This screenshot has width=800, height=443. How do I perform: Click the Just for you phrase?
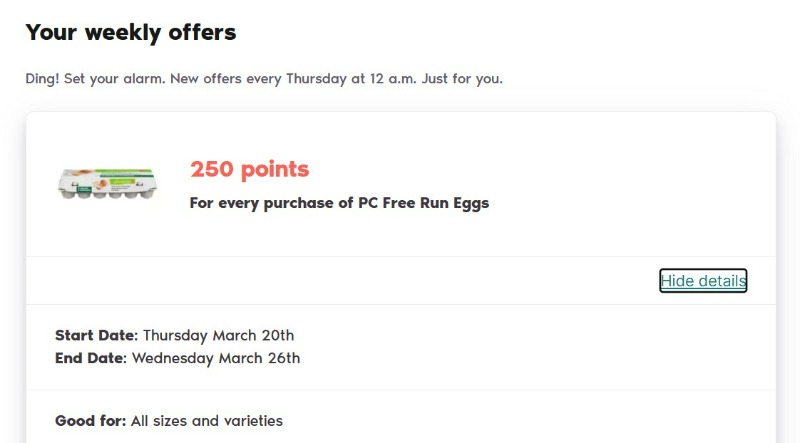[462, 79]
